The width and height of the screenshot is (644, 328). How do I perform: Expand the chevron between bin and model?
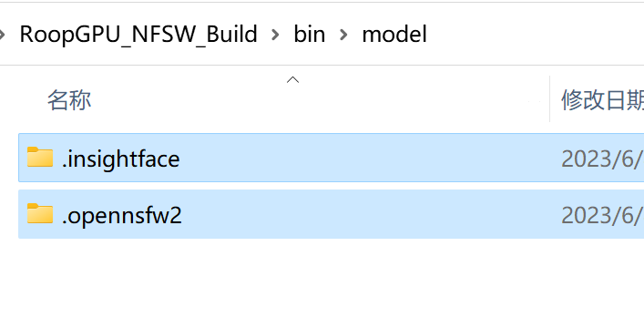343,35
